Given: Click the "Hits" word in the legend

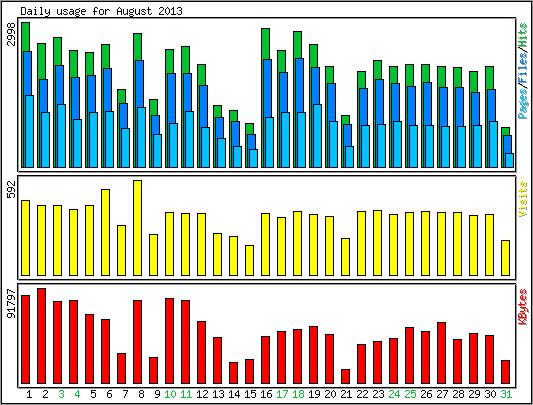Looking at the screenshot, I should pyautogui.click(x=523, y=35).
